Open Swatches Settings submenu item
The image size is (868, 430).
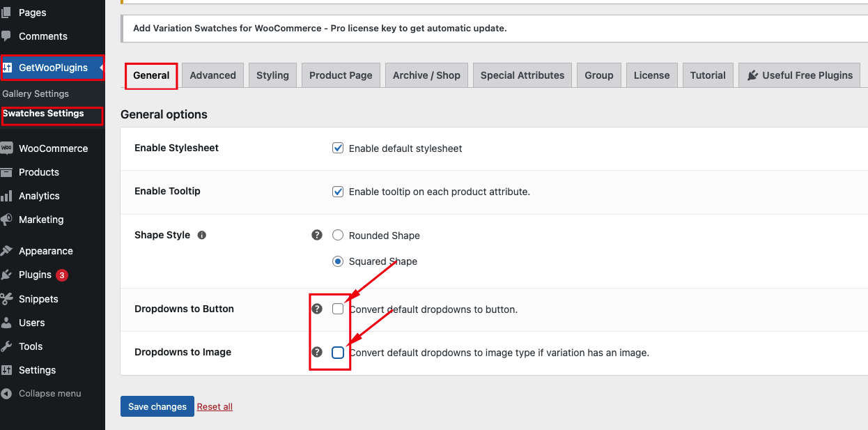click(43, 113)
